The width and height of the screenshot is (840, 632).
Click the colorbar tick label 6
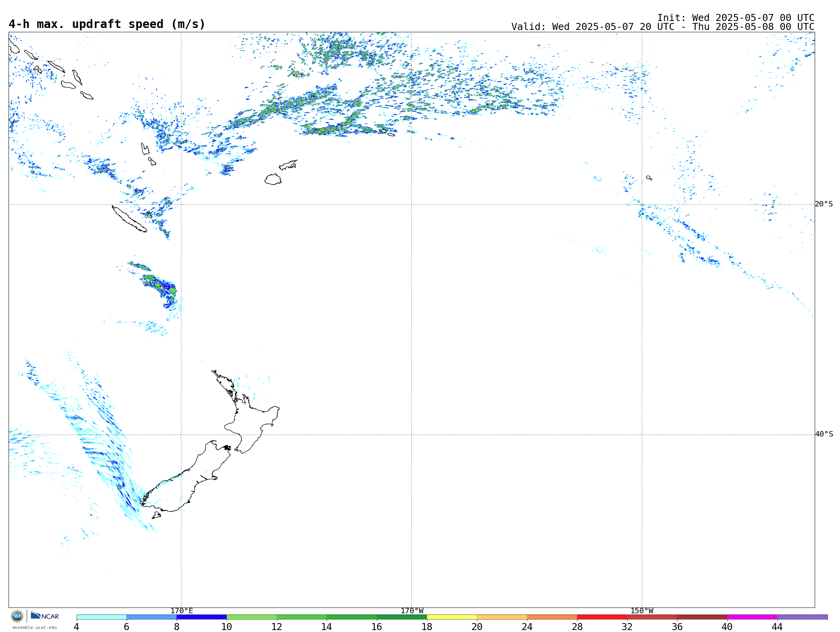(x=126, y=627)
